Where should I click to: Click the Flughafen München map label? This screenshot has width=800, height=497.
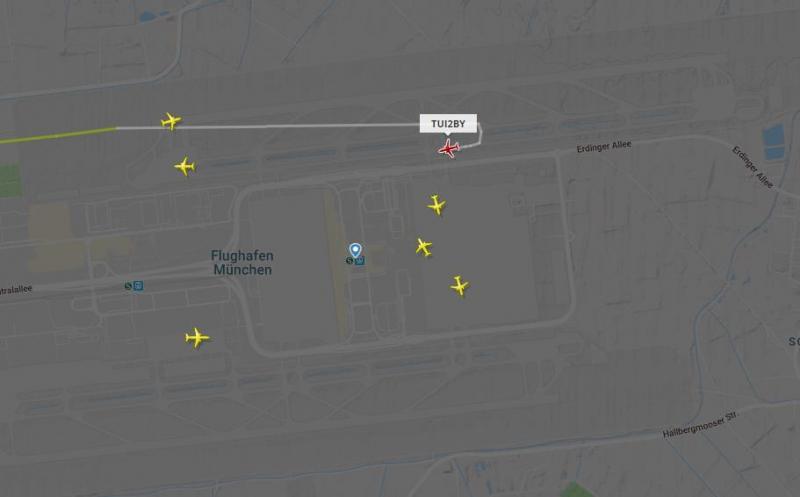pyautogui.click(x=242, y=263)
